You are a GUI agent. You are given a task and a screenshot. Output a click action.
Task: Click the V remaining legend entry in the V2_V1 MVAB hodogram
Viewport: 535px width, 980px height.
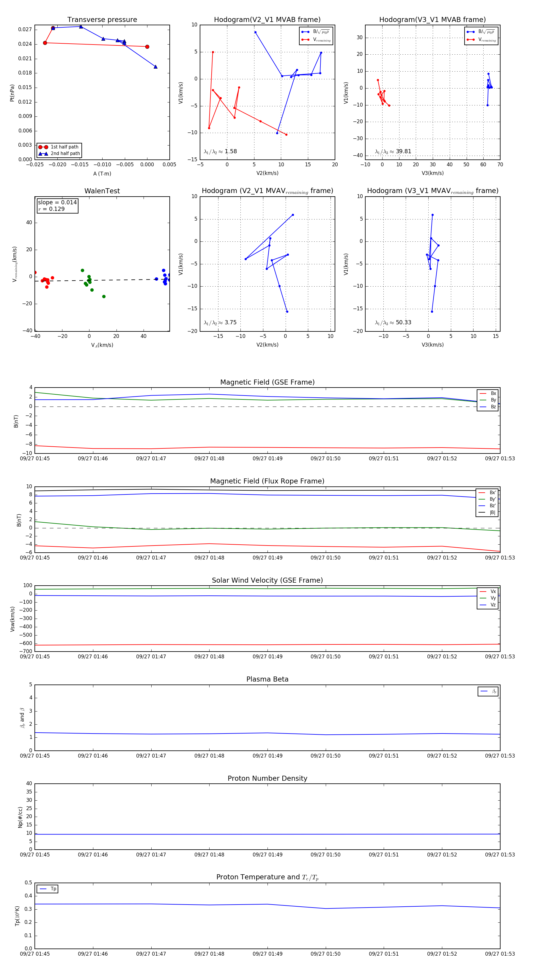[316, 39]
